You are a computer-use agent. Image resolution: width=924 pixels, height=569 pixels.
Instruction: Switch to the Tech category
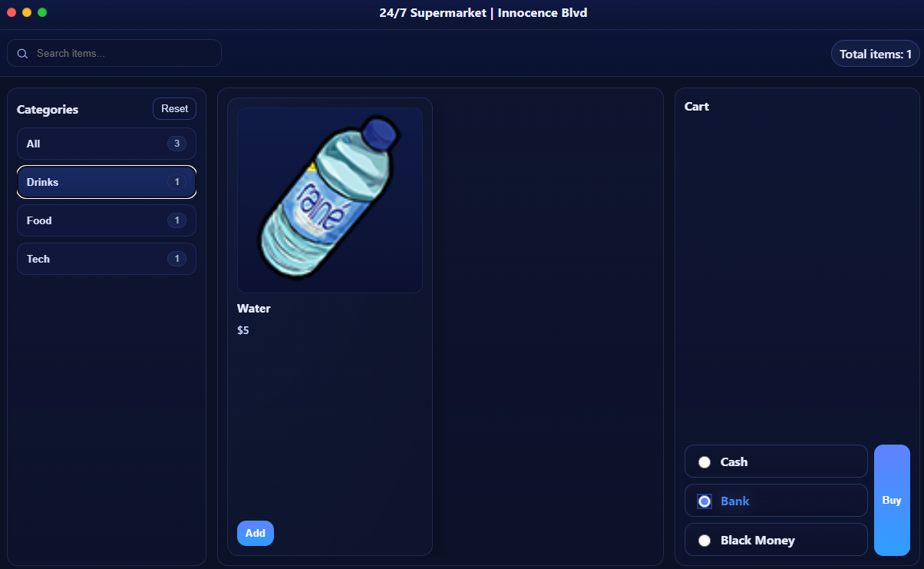[107, 259]
